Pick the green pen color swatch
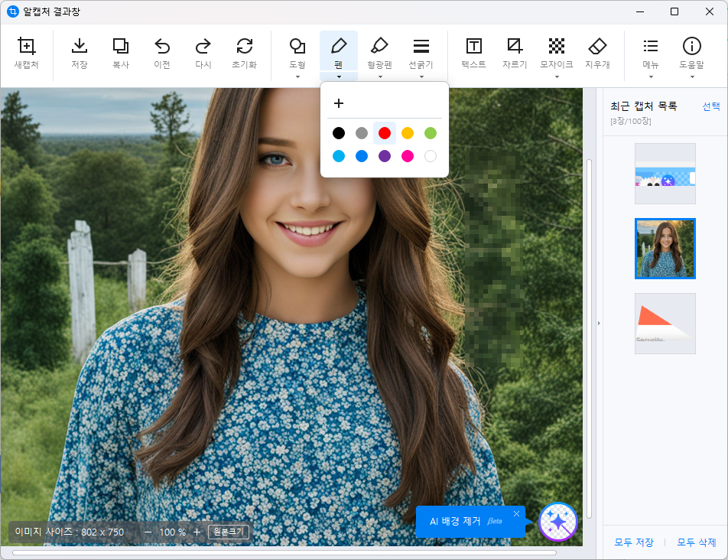This screenshot has height=560, width=728. tap(431, 133)
